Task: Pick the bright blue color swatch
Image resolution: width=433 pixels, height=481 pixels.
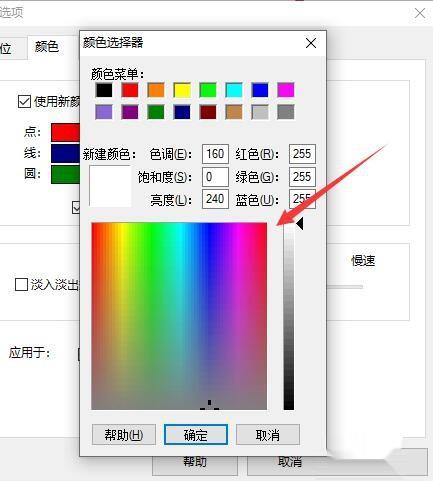Action: tap(260, 90)
